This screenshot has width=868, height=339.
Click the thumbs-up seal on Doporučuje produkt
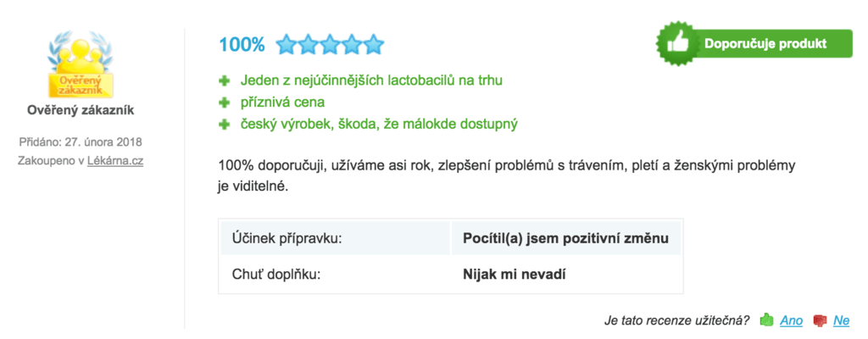click(x=677, y=44)
